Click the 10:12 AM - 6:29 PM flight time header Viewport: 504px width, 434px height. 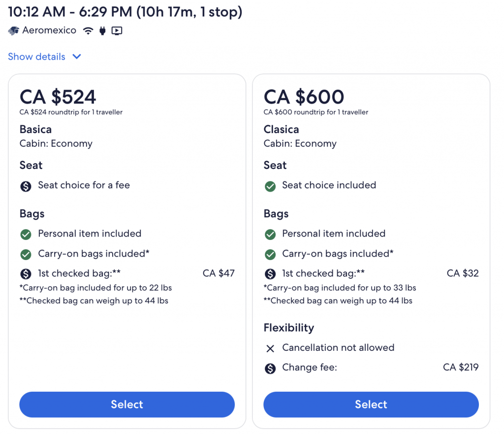pyautogui.click(x=125, y=12)
